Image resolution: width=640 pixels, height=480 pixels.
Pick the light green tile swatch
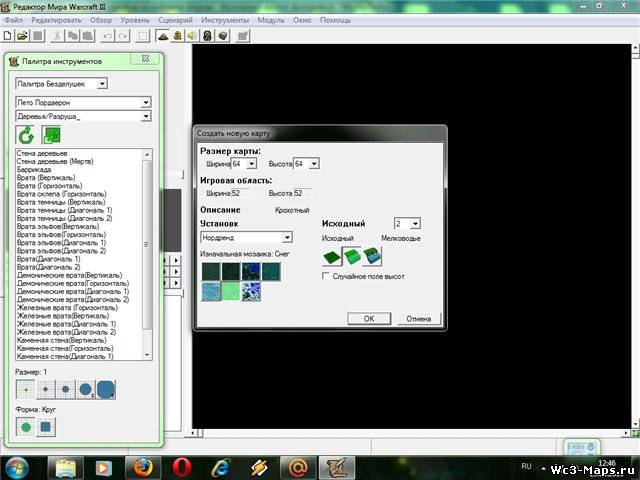(x=232, y=291)
